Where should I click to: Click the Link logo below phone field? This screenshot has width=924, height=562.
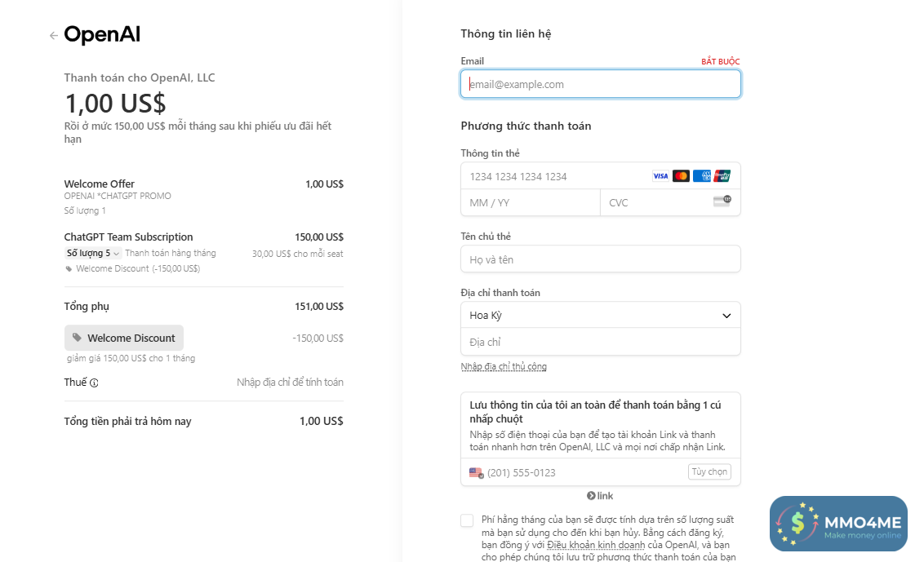[600, 496]
